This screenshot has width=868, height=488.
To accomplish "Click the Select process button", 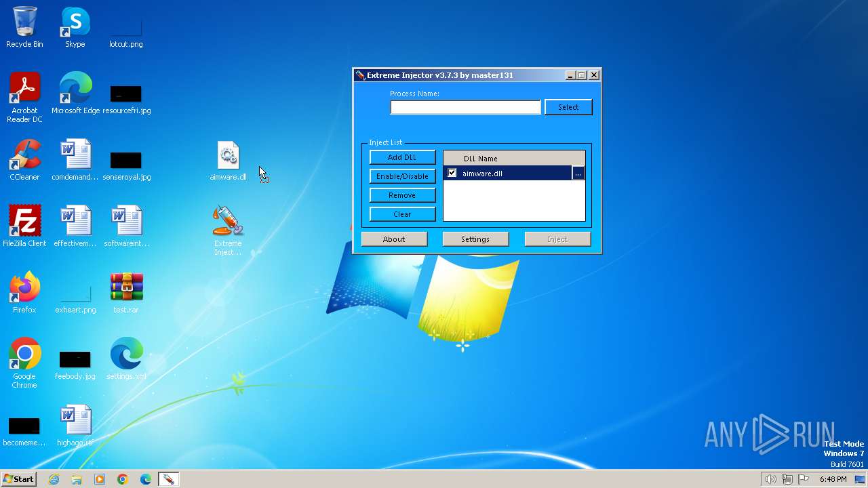I will [x=568, y=107].
